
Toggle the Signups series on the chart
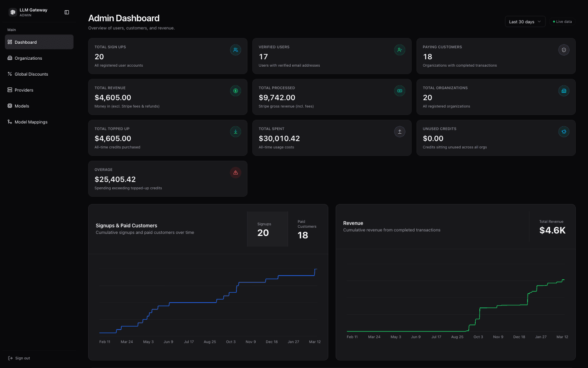pyautogui.click(x=267, y=229)
